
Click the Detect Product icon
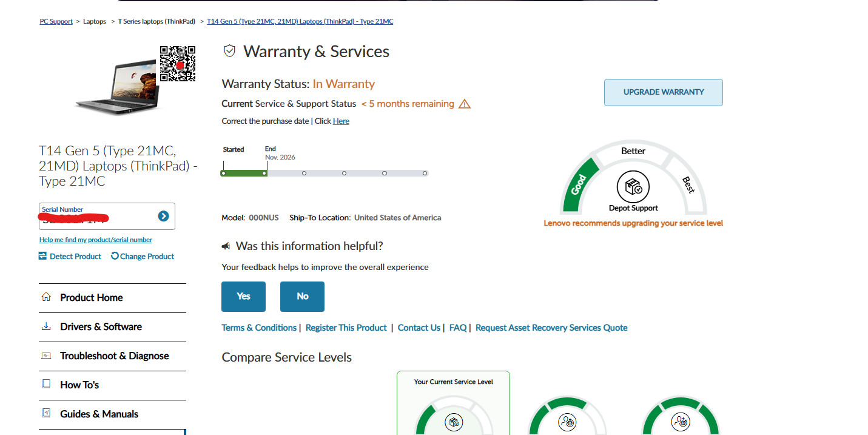pos(42,256)
